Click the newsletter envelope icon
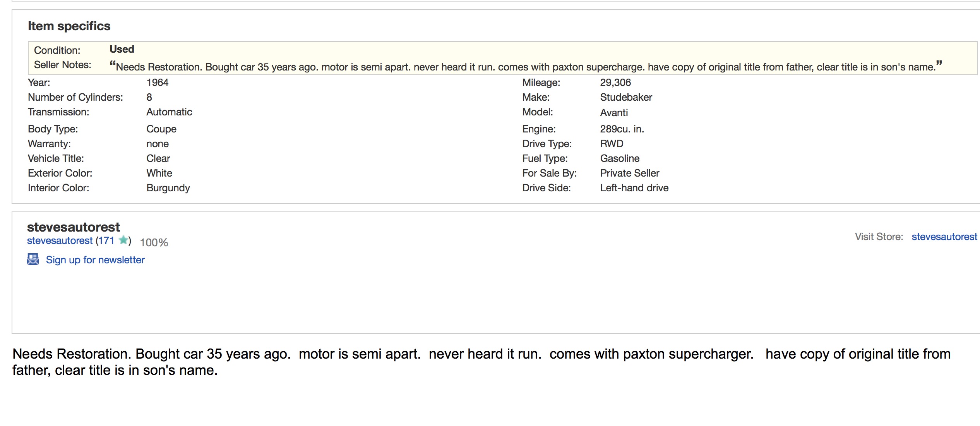 [33, 259]
